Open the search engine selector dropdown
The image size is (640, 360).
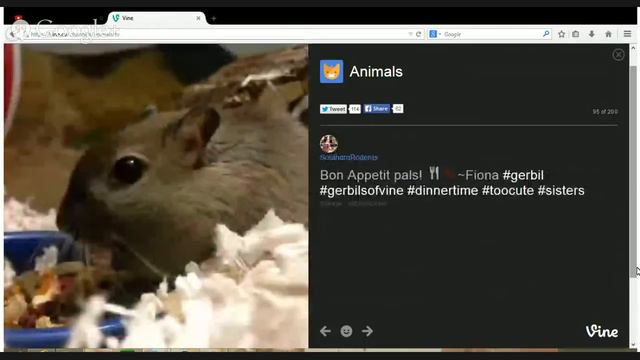435,34
